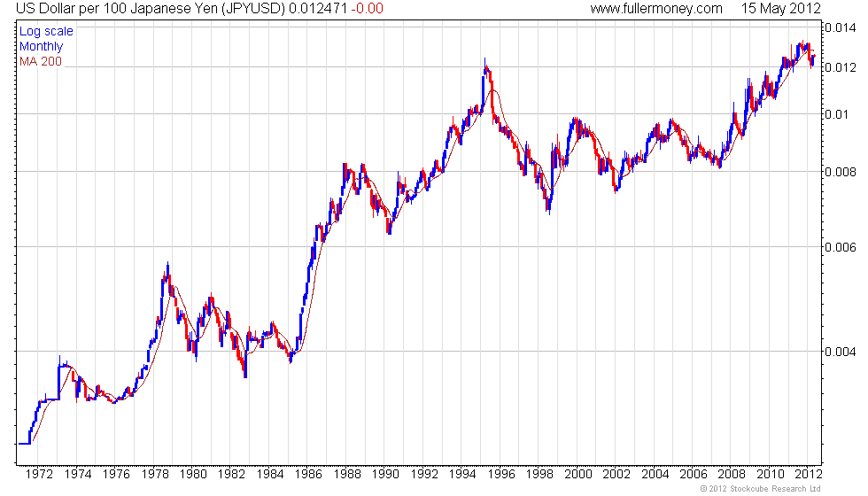Image resolution: width=868 pixels, height=496 pixels.
Task: Click the date '15 May 2012'
Action: pos(780,9)
